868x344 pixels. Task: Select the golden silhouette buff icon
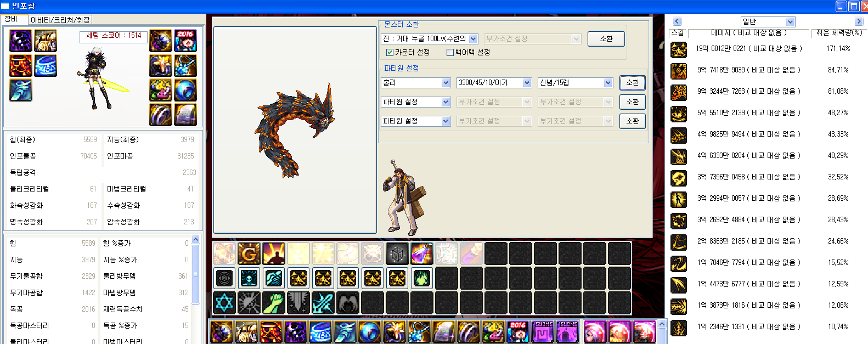coord(274,254)
